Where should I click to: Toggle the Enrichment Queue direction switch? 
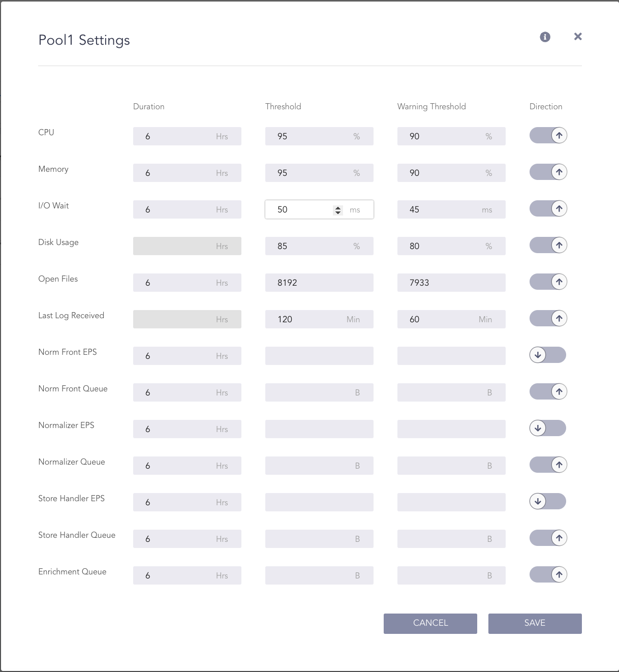point(548,574)
